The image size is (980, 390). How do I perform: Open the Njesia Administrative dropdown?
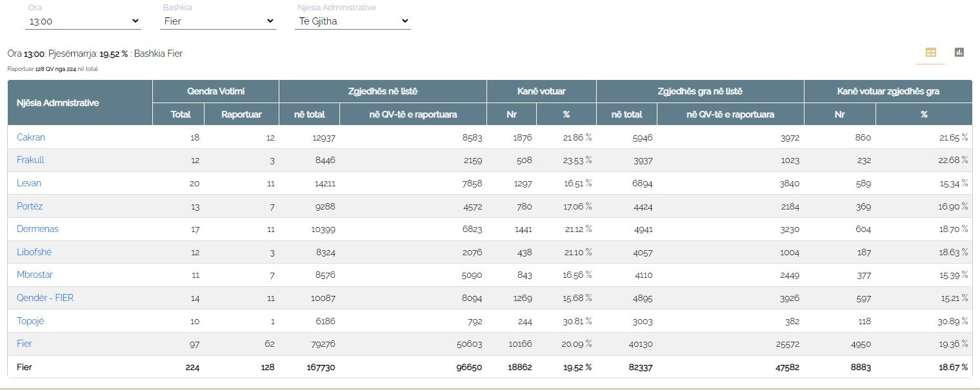point(353,21)
